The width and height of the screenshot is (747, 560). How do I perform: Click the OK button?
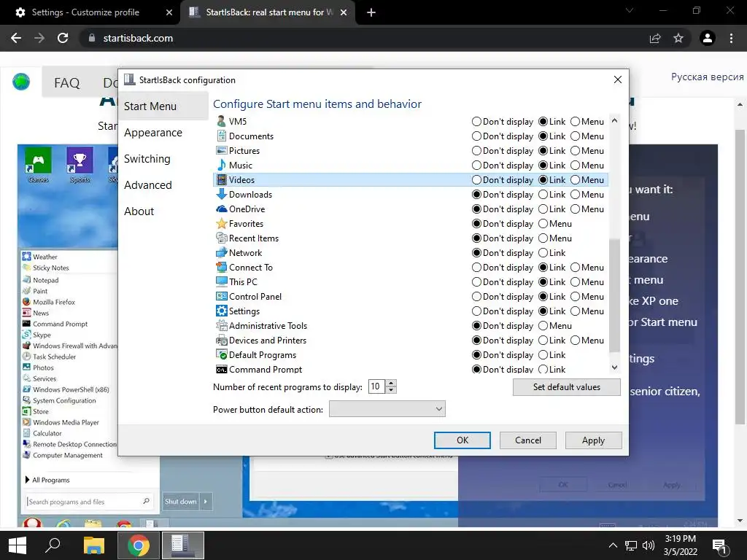point(462,440)
